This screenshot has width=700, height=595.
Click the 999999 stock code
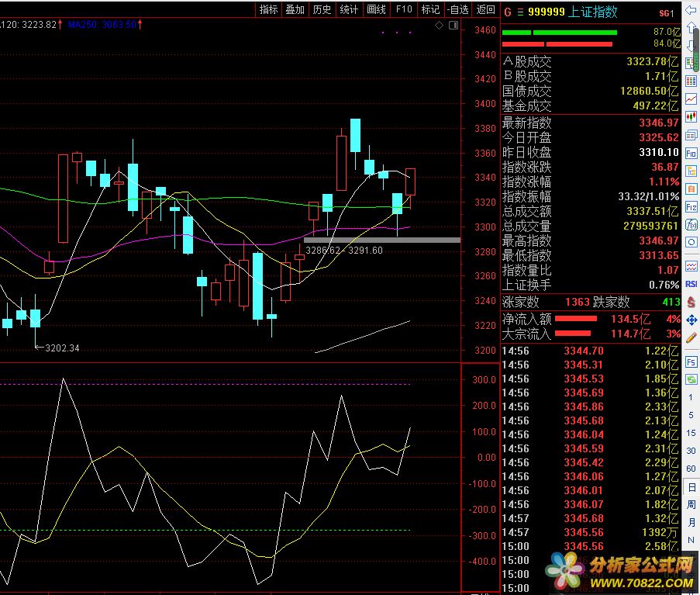pos(547,12)
